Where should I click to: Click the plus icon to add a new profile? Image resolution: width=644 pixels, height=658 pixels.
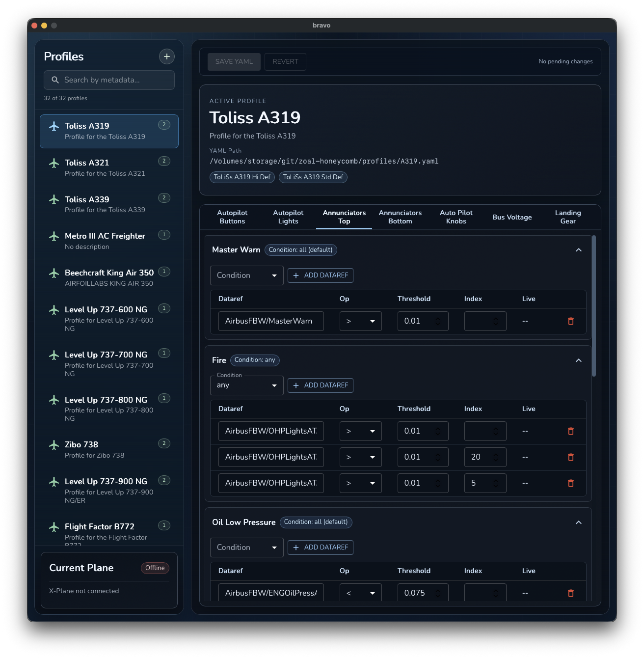click(166, 56)
